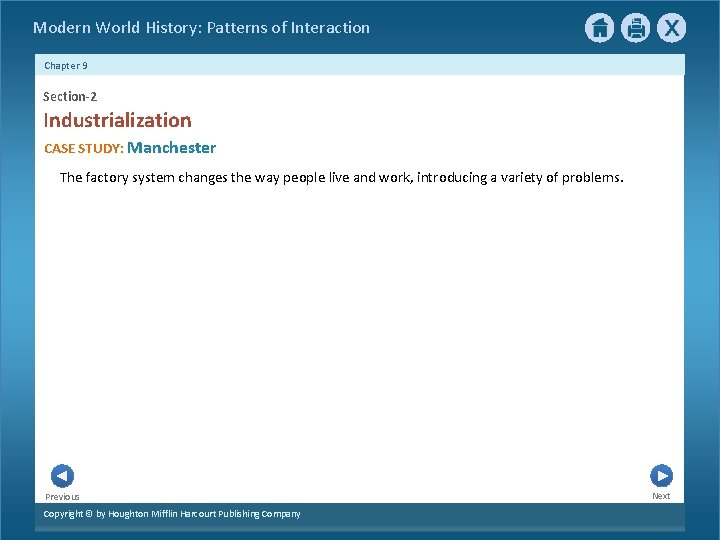
Task: Close the presentation with the X icon
Action: pos(671,28)
